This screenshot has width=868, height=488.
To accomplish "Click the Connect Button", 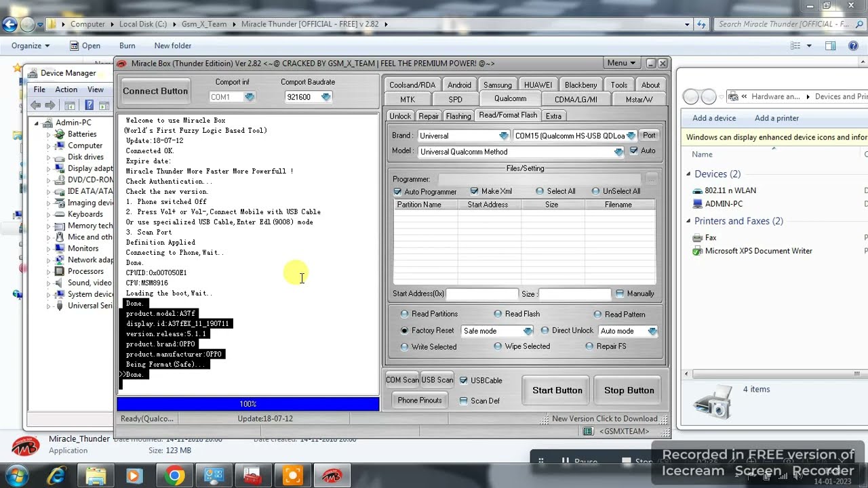I will pos(155,91).
